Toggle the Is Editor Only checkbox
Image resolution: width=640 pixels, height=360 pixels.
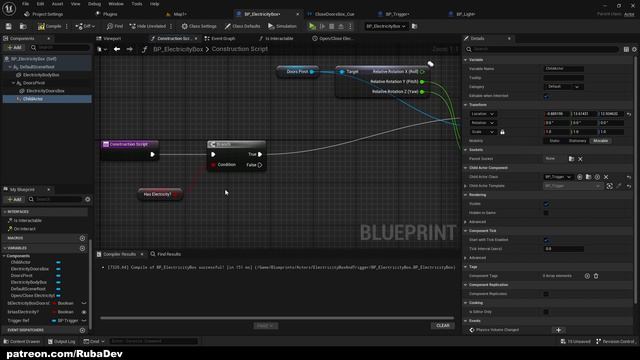pos(546,312)
